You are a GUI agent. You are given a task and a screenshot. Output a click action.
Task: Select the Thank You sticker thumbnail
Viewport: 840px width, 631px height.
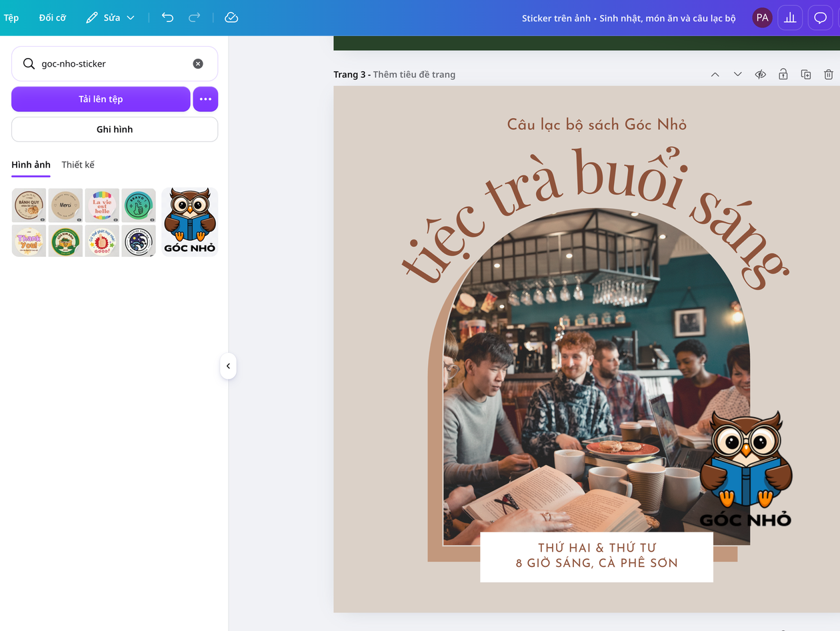(x=29, y=240)
